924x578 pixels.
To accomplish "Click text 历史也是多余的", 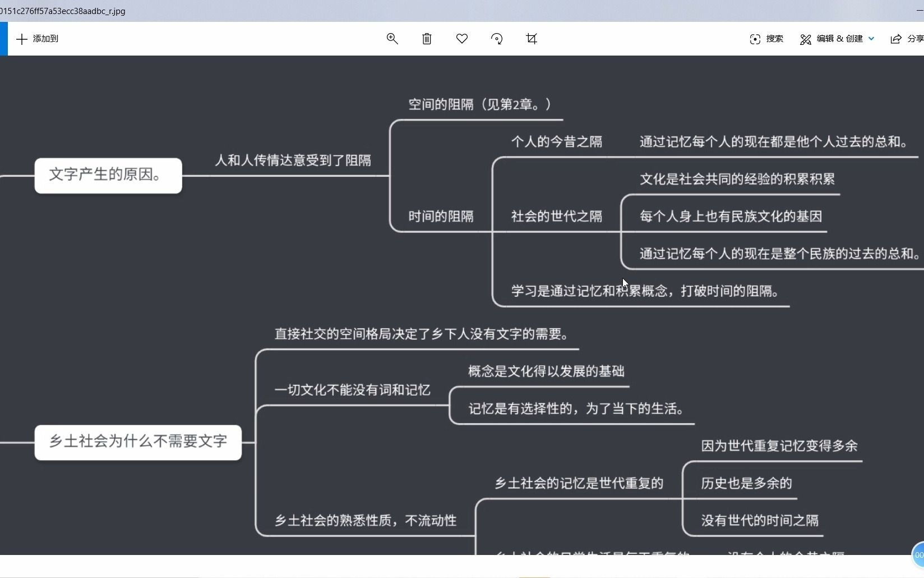I will pos(746,483).
